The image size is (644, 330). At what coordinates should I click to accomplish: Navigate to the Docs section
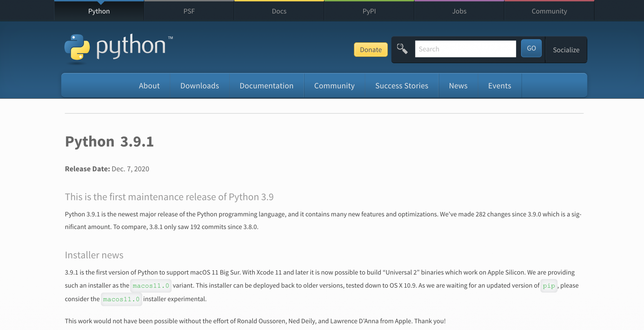pos(279,11)
